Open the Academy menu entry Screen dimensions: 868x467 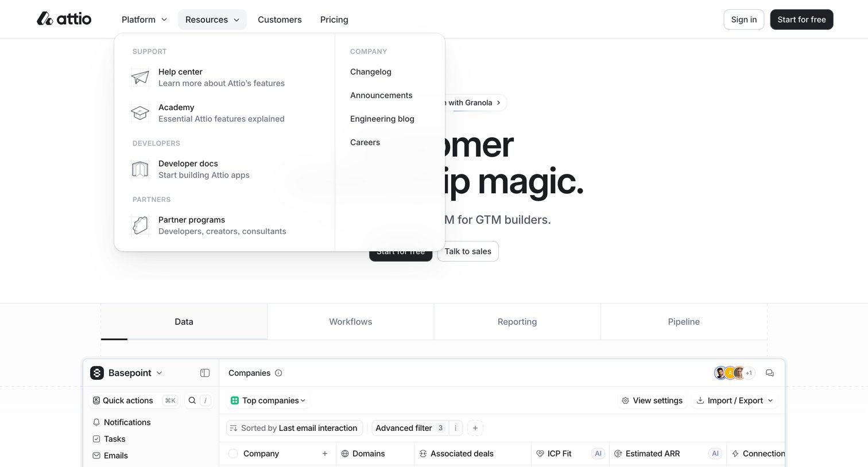pyautogui.click(x=224, y=113)
